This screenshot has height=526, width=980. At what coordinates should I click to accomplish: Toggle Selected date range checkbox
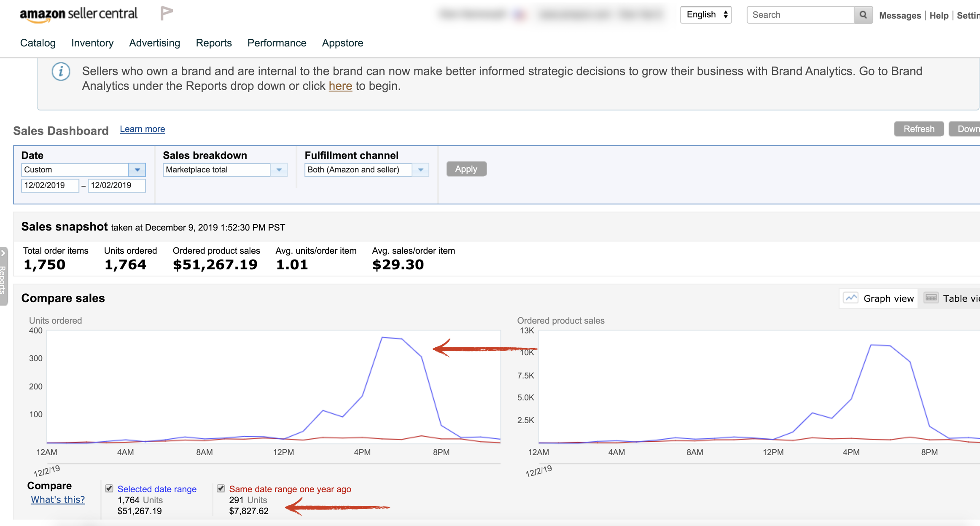(x=109, y=488)
